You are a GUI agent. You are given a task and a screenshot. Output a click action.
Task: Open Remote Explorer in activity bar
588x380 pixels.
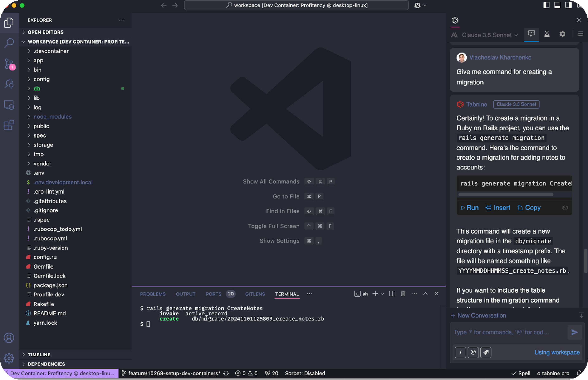point(9,105)
